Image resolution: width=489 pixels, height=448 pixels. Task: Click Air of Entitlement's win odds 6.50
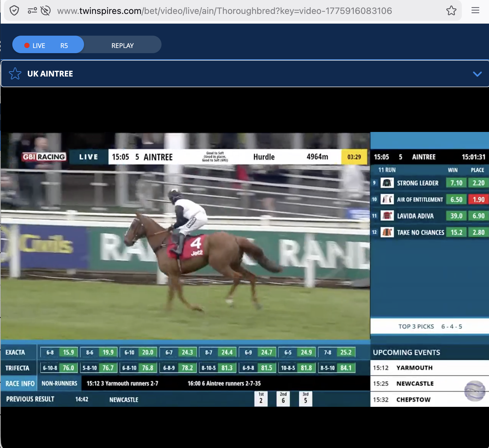pyautogui.click(x=456, y=199)
